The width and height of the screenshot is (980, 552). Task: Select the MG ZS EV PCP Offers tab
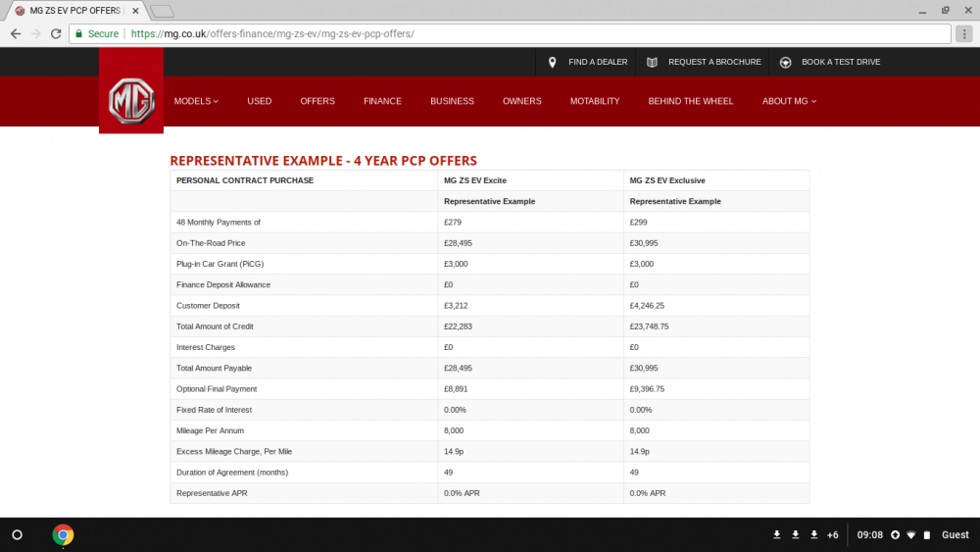75,11
